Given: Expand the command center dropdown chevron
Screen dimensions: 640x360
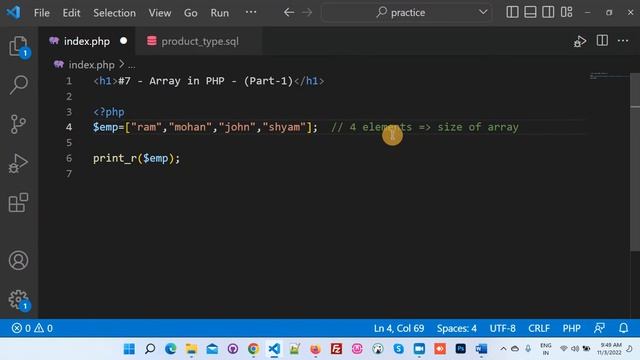Looking at the screenshot, I should coord(483,12).
